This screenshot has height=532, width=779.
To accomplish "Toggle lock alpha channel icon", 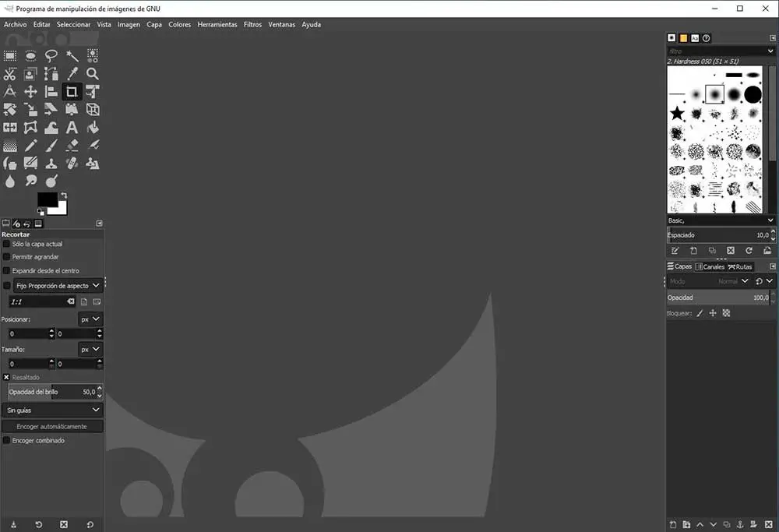I will click(726, 313).
